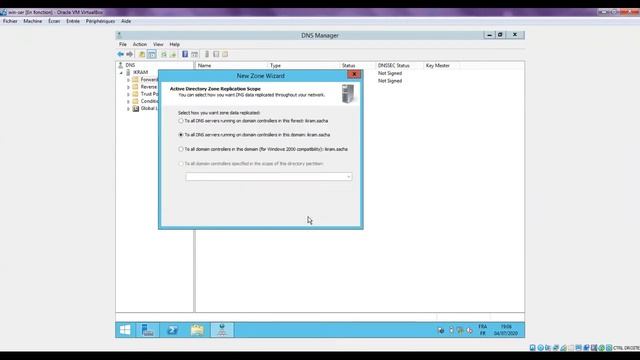Open PowerShell from the VM taskbar
The width and height of the screenshot is (640, 360).
(172, 330)
